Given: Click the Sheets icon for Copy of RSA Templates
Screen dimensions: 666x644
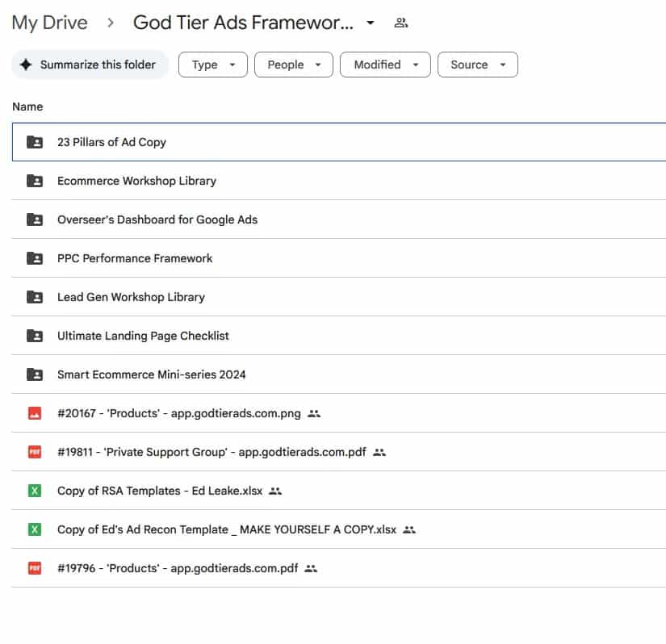Looking at the screenshot, I should pos(33,491).
